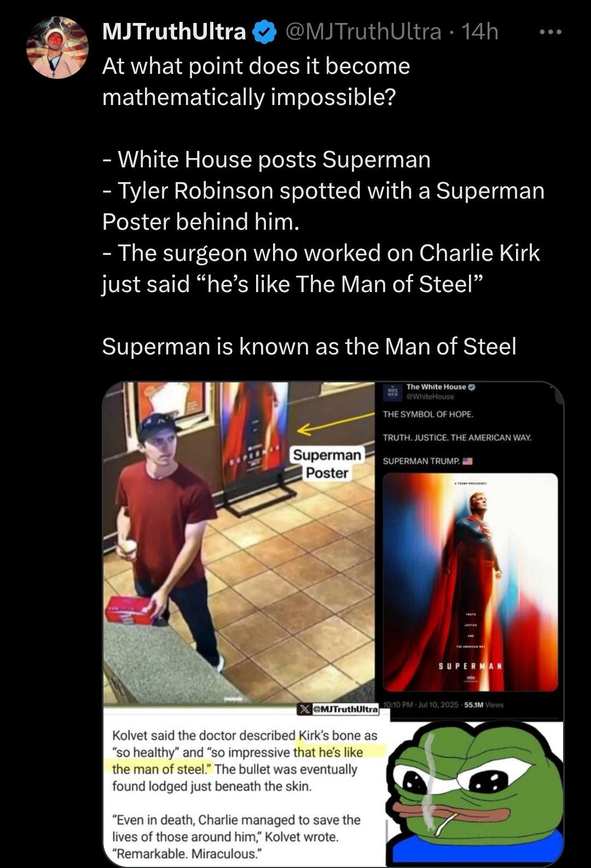Open the three-dot more options menu
The image size is (591, 868).
[x=549, y=32]
